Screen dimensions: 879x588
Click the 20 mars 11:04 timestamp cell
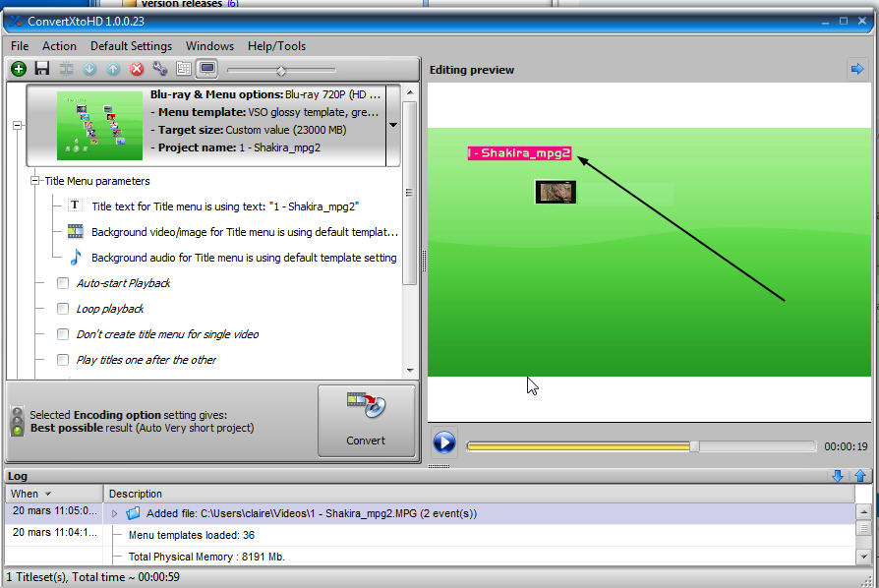[54, 533]
